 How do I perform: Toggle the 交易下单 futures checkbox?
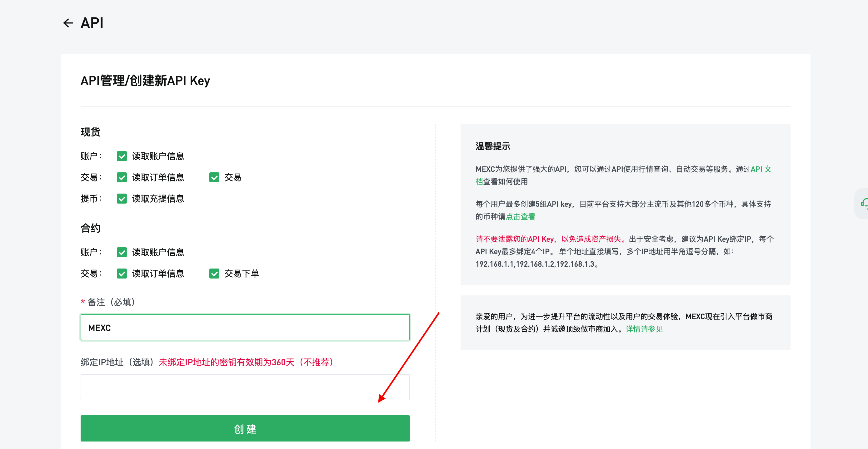(x=214, y=273)
